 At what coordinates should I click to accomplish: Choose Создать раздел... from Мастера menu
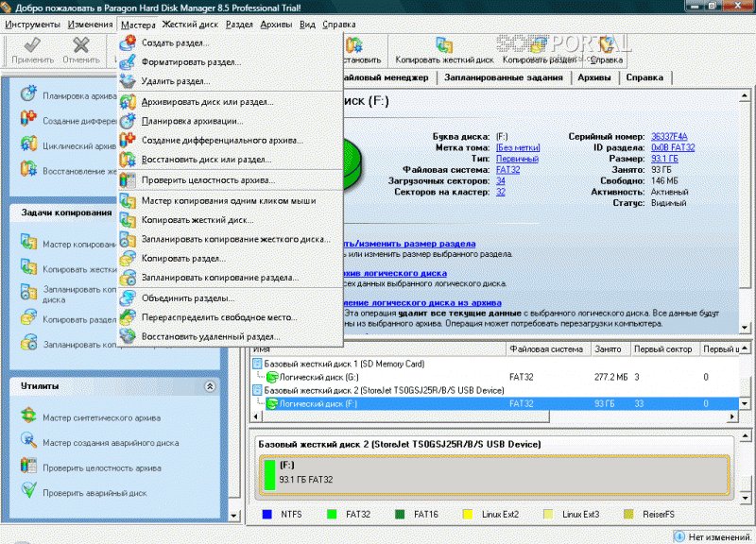tap(175, 43)
